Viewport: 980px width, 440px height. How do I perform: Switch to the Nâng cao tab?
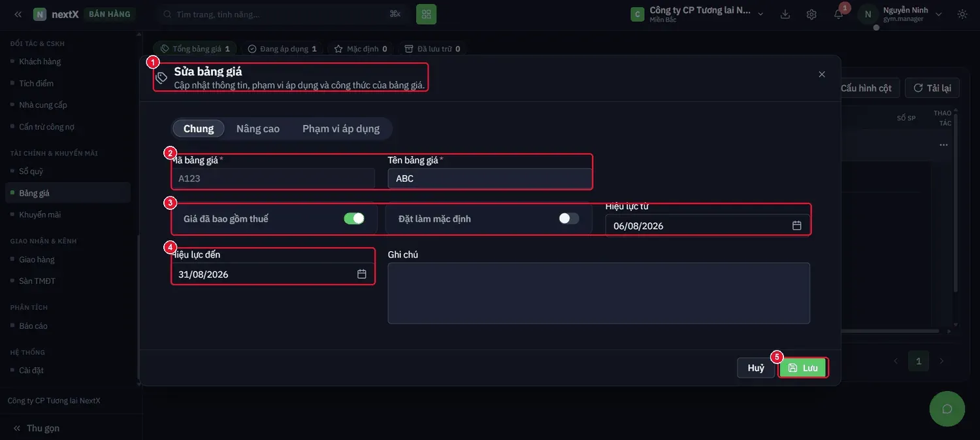pos(258,129)
